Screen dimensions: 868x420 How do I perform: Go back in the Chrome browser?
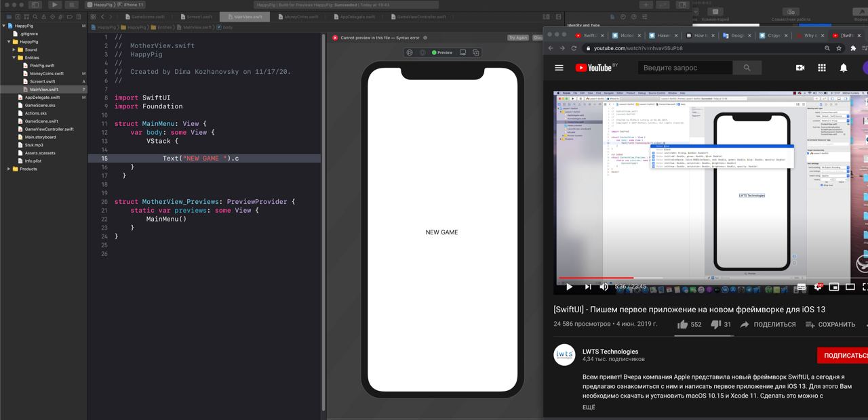550,48
